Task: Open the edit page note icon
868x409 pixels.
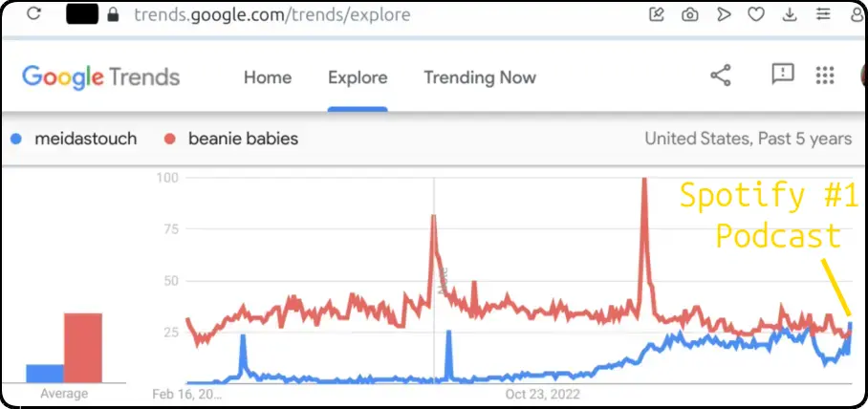Action: (x=656, y=14)
